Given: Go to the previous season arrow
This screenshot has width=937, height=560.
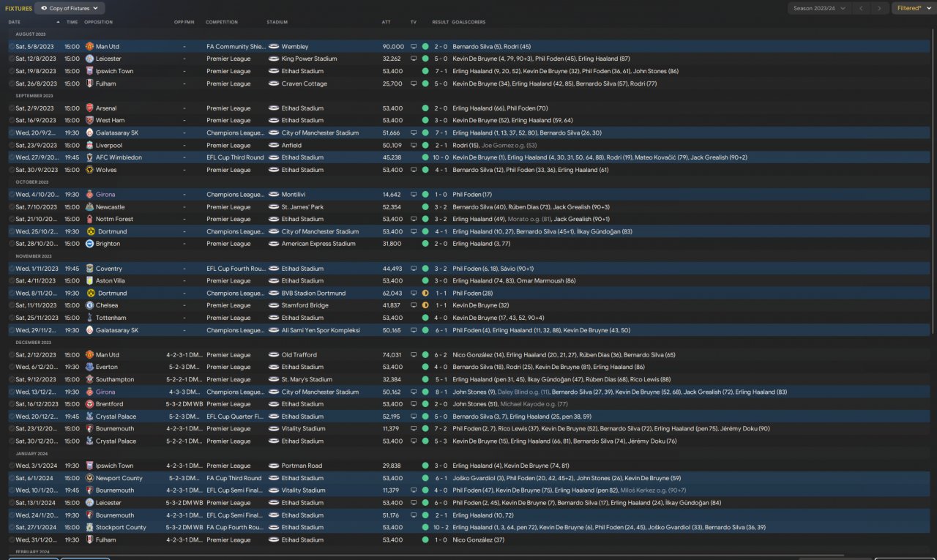Looking at the screenshot, I should (861, 8).
